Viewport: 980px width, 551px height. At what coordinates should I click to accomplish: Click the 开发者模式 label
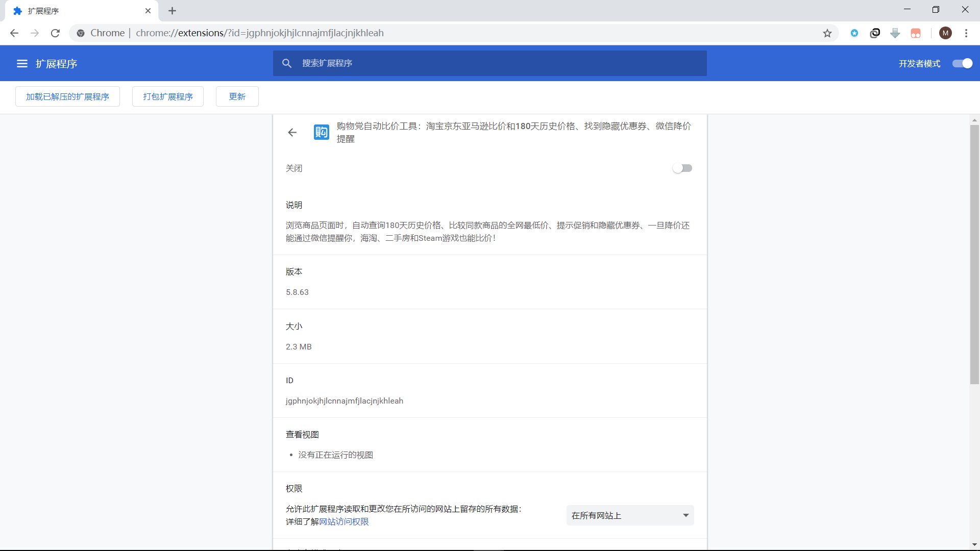point(919,63)
